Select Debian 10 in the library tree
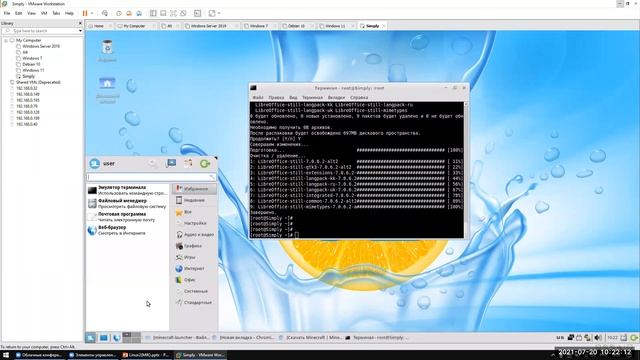 [31, 64]
